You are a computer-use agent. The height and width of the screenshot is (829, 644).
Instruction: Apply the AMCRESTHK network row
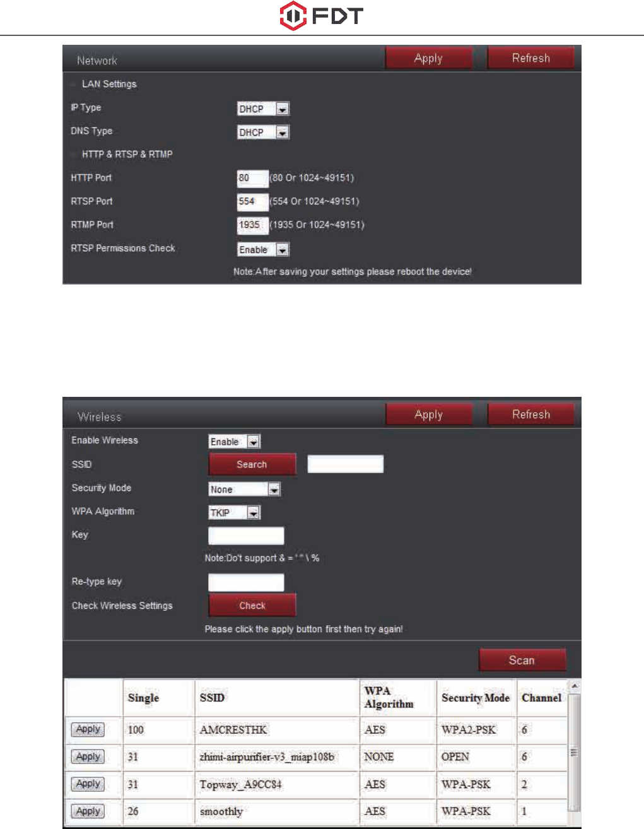point(88,729)
